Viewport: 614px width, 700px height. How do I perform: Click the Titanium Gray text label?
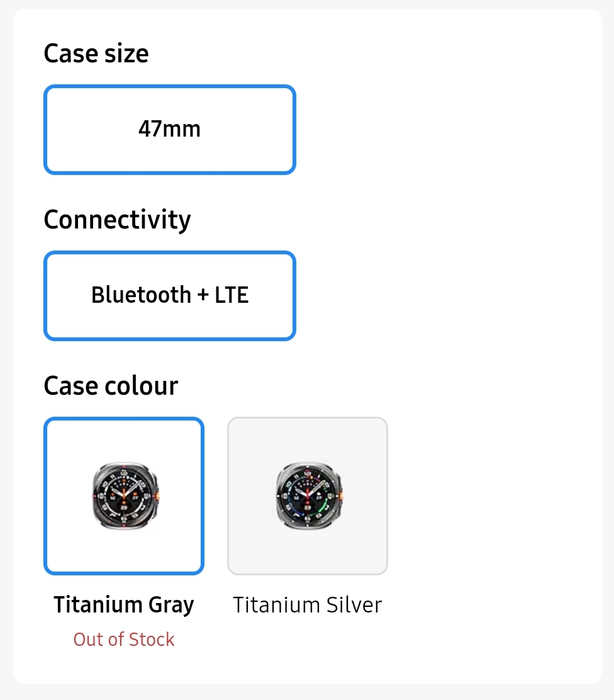click(x=124, y=605)
